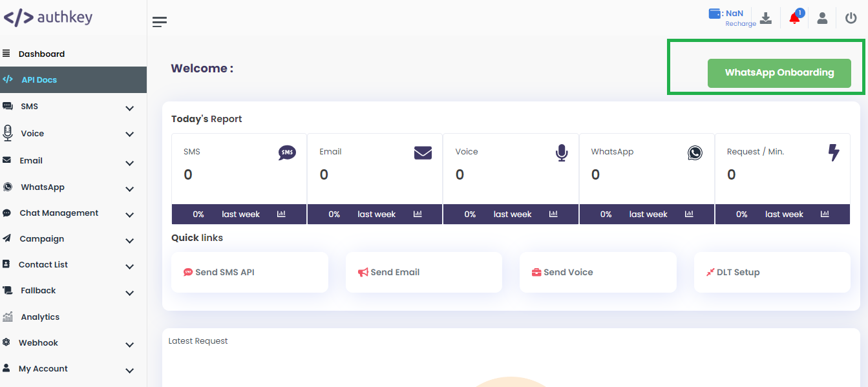Click the bar chart icon in WhatsApp card footer

[689, 214]
